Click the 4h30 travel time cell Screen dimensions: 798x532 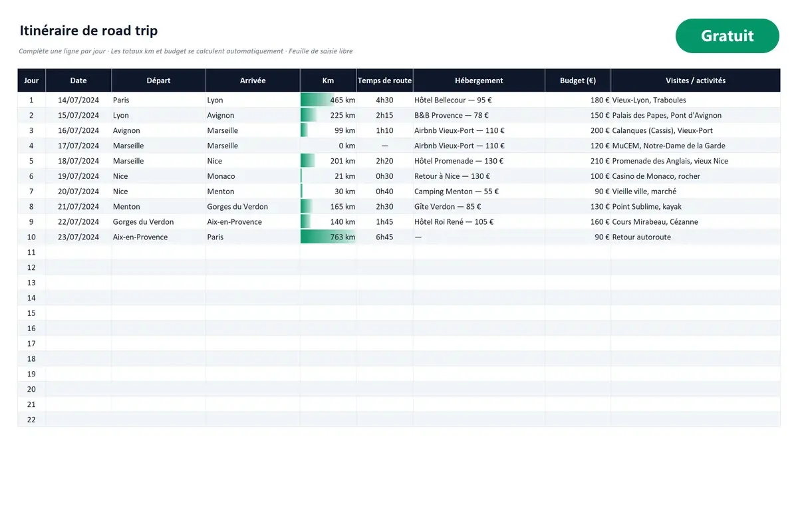tap(385, 100)
